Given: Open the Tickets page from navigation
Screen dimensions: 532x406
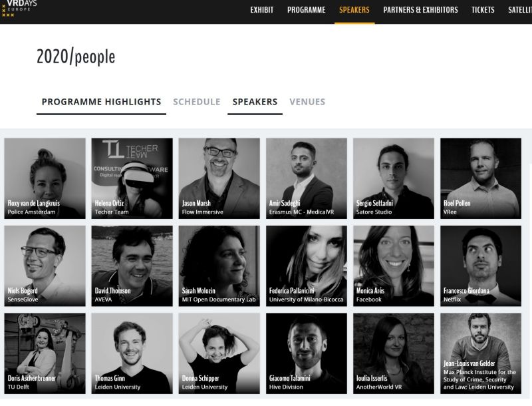Looking at the screenshot, I should pyautogui.click(x=483, y=10).
